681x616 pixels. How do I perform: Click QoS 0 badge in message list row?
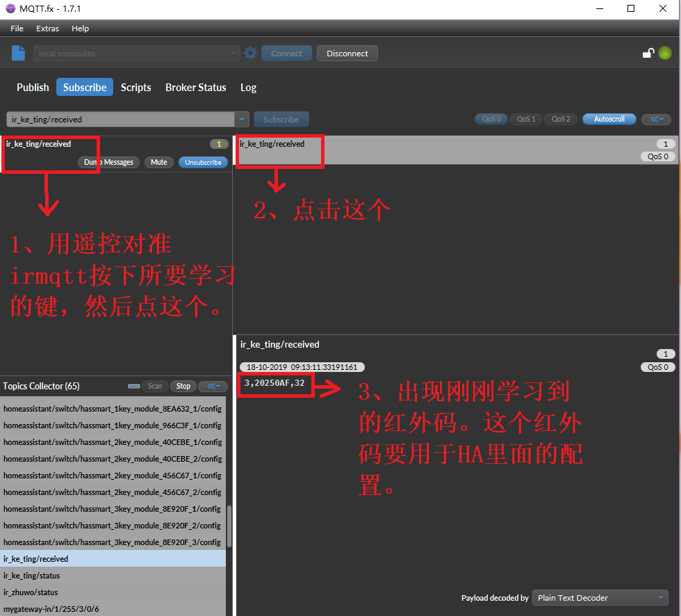click(657, 156)
